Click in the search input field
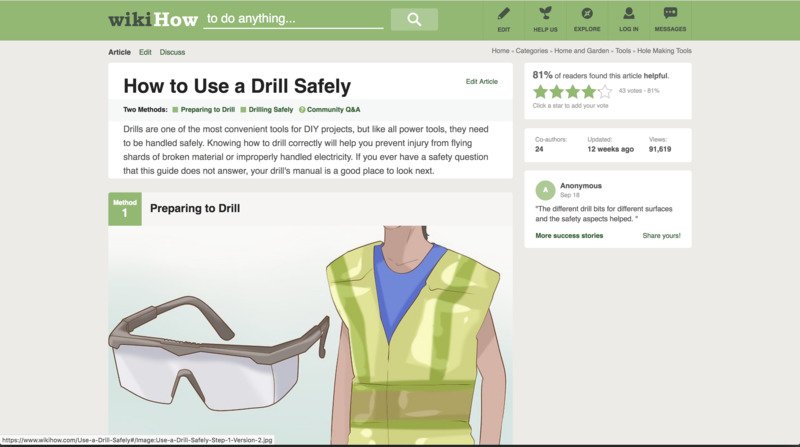Screen dimensions: 800x447 [293, 19]
